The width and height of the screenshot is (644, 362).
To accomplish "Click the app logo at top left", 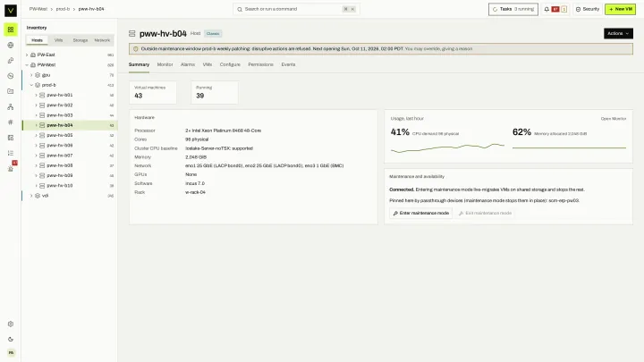I will 11,10.
